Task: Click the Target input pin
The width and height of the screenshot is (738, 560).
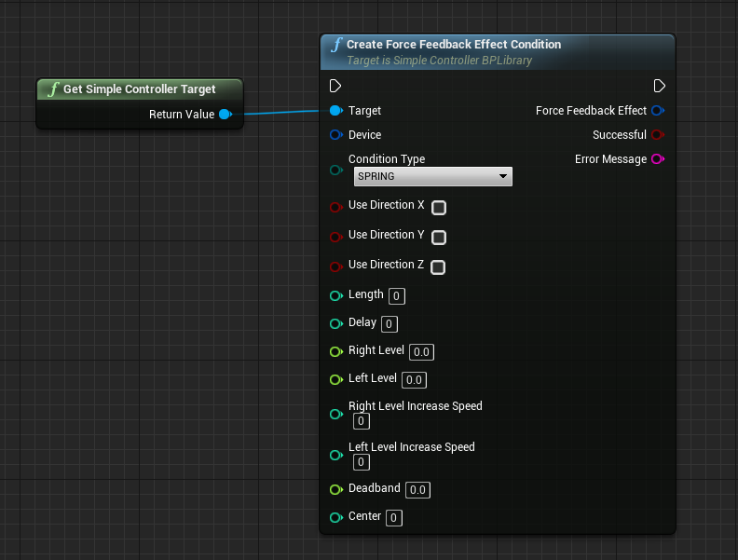Action: [336, 111]
